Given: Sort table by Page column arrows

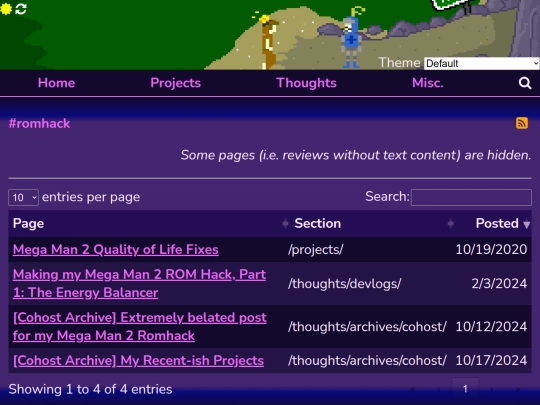Looking at the screenshot, I should [x=285, y=224].
